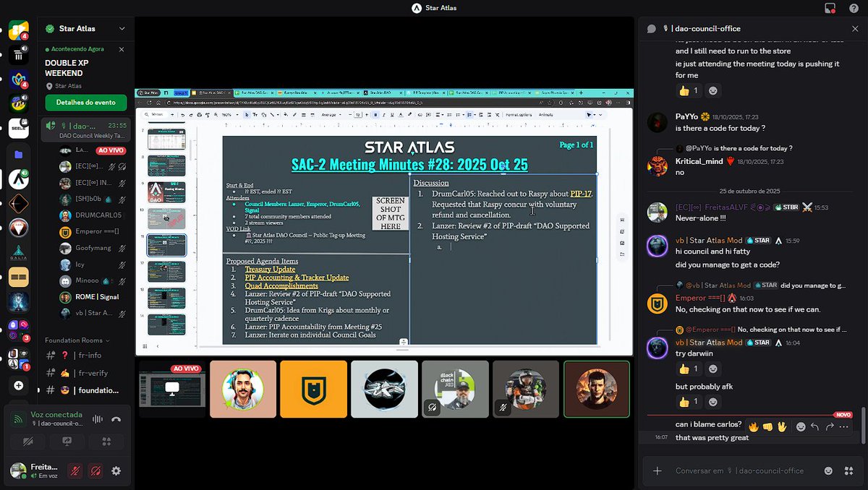Open user settings gear
Image resolution: width=868 pixels, height=490 pixels.
tap(116, 471)
